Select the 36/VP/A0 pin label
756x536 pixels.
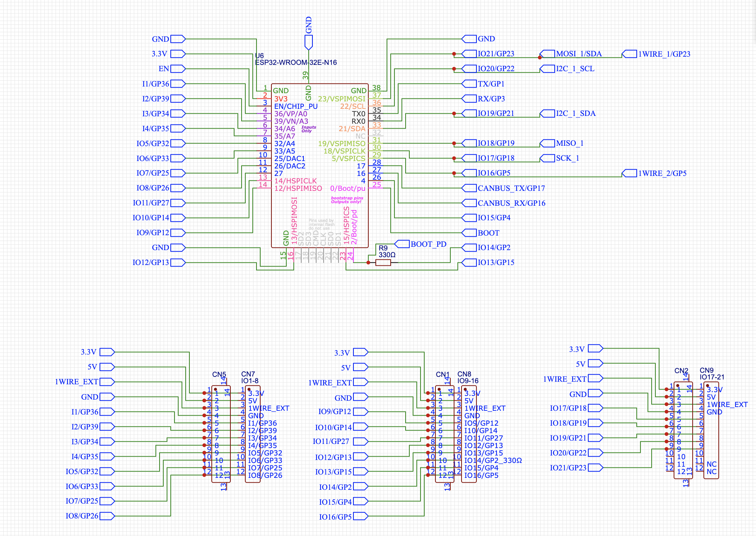[291, 114]
